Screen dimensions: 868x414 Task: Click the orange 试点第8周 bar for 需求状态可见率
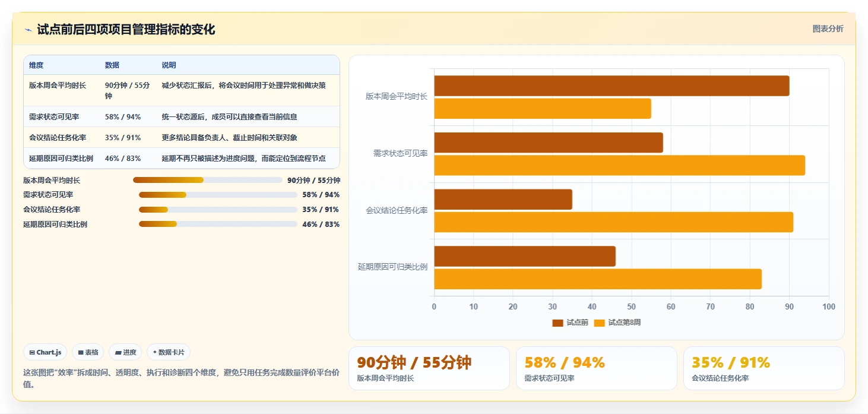(619, 165)
